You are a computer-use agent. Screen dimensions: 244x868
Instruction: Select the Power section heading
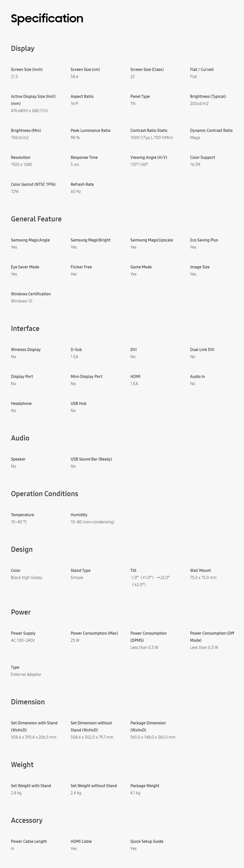(21, 612)
